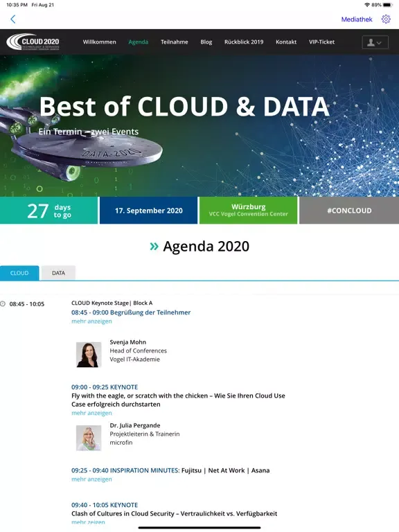The image size is (399, 532).
Task: Expand 'mehr anzeigen' under Fly with the eagle
Action: pyautogui.click(x=91, y=413)
